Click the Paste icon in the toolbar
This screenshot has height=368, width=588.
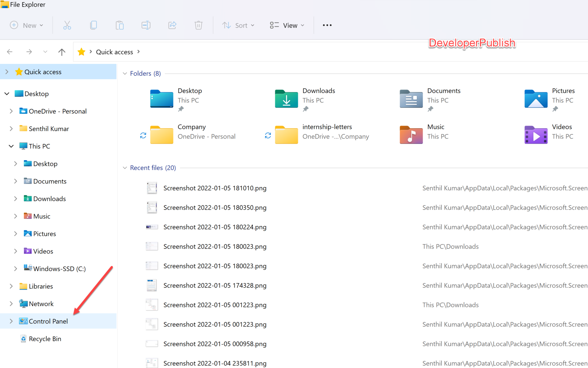point(119,25)
